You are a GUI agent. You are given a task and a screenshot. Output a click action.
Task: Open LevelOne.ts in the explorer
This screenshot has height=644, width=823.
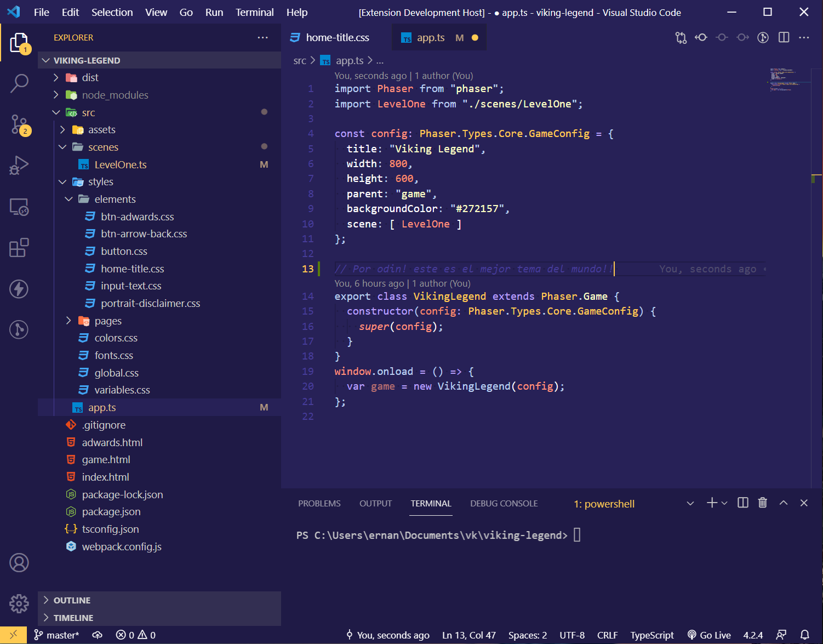coord(159,164)
